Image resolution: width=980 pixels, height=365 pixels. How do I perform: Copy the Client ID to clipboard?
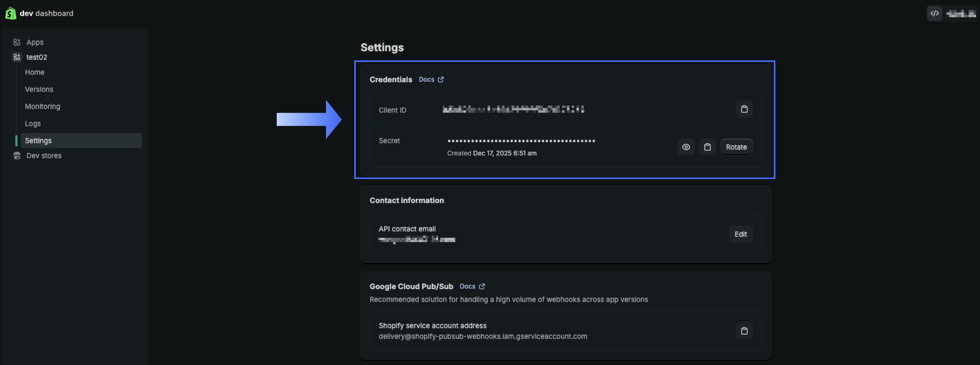coord(744,109)
